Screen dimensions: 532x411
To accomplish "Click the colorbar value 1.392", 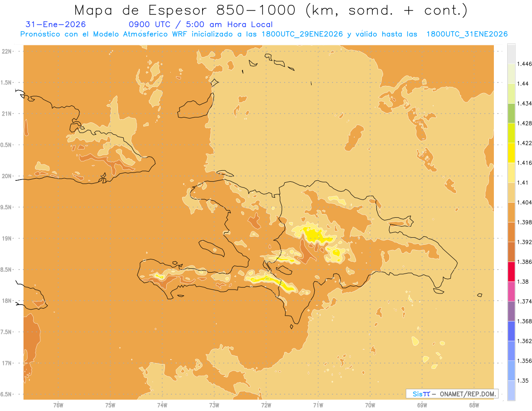I will [524, 242].
